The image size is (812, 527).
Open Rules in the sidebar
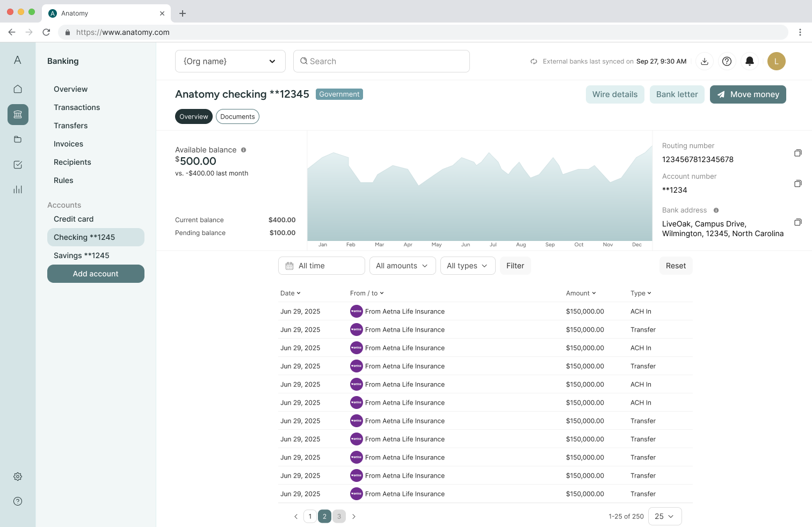tap(63, 180)
